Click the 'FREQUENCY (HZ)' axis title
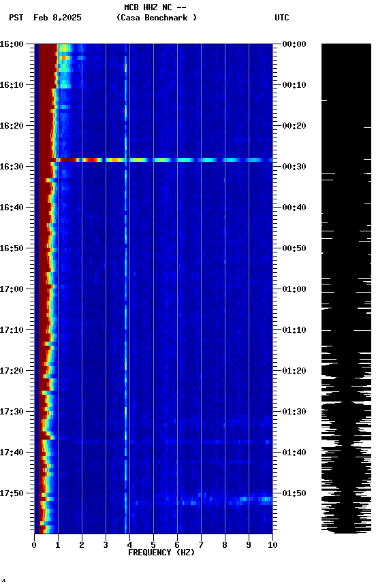This screenshot has width=376, height=588. [x=161, y=553]
